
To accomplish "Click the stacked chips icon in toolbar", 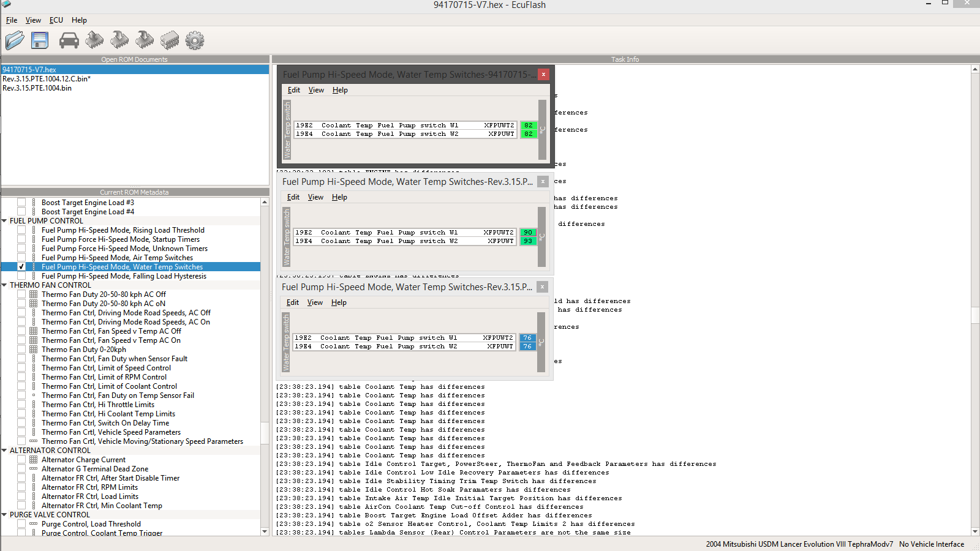I will point(170,40).
